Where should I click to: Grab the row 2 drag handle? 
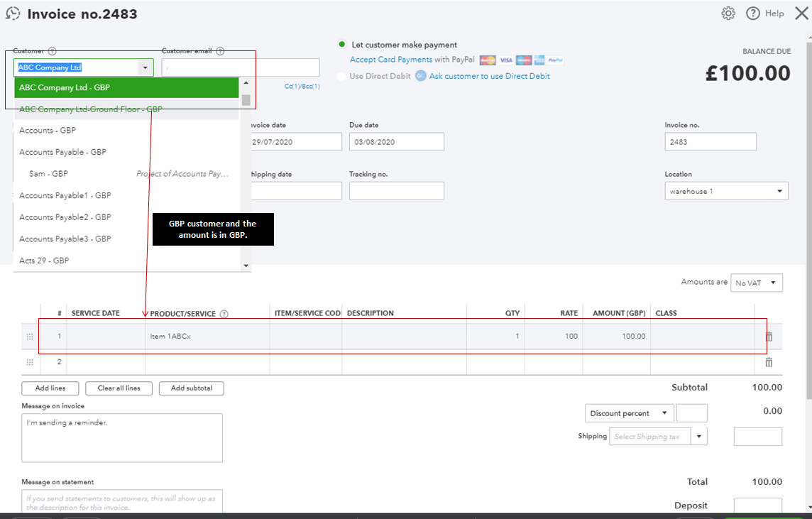(30, 362)
